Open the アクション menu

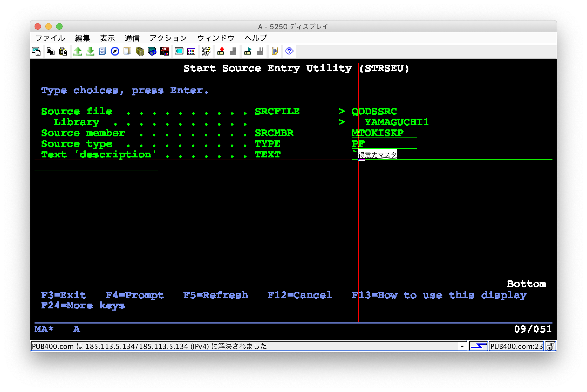168,38
